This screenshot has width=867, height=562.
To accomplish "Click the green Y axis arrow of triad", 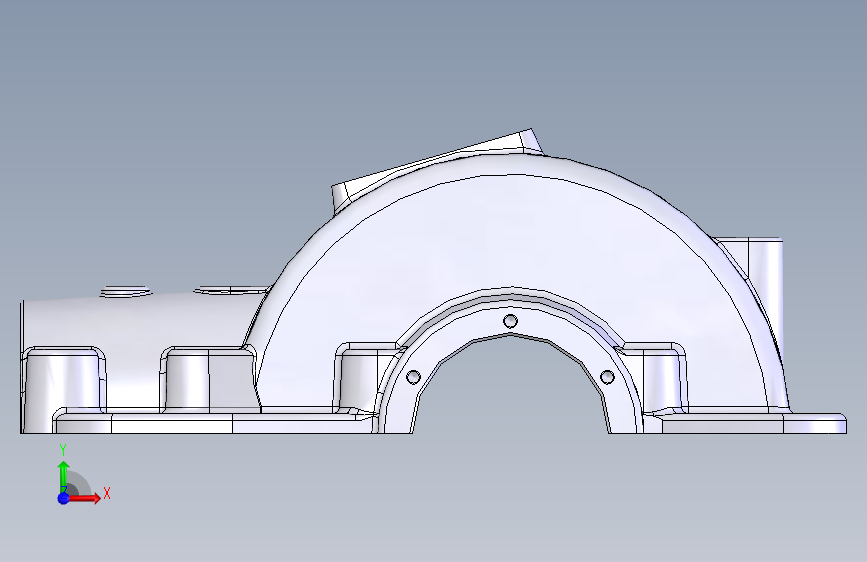I will [64, 475].
